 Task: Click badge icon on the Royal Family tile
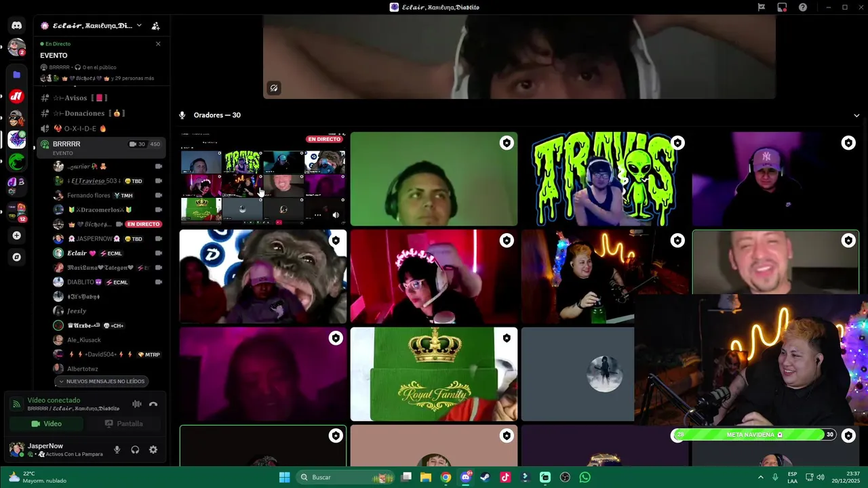pos(507,338)
